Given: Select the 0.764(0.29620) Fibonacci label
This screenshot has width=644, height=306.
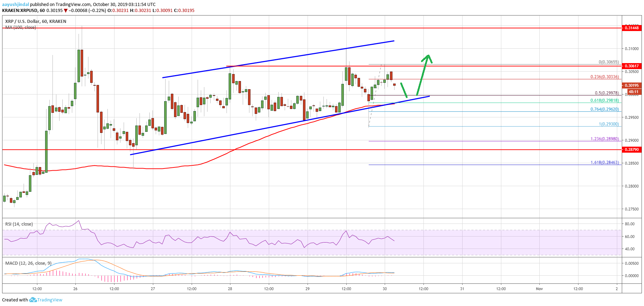Looking at the screenshot, I should (x=605, y=109).
